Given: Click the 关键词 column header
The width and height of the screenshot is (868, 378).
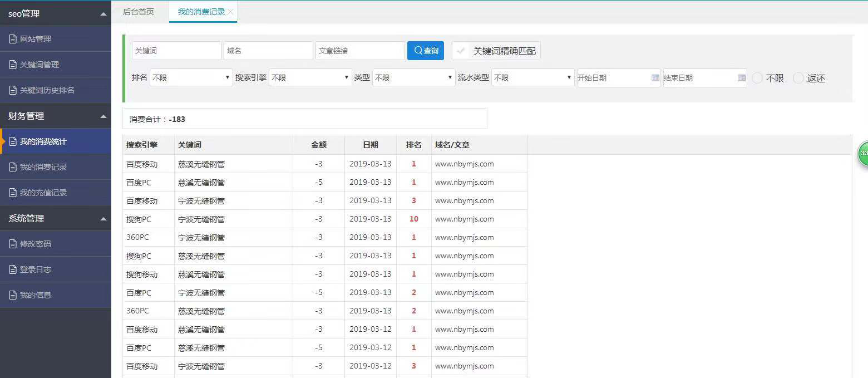Looking at the screenshot, I should (x=234, y=145).
